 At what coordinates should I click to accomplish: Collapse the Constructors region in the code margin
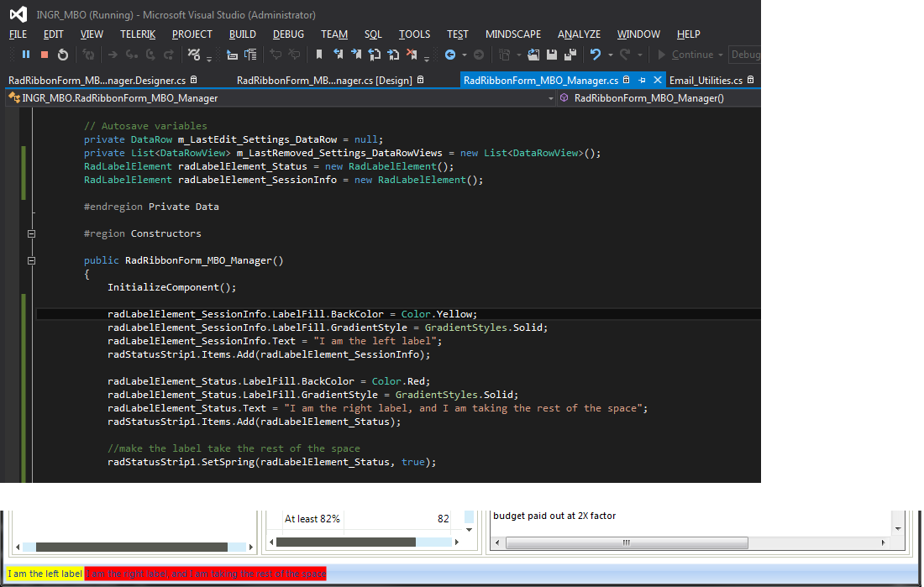tap(32, 233)
